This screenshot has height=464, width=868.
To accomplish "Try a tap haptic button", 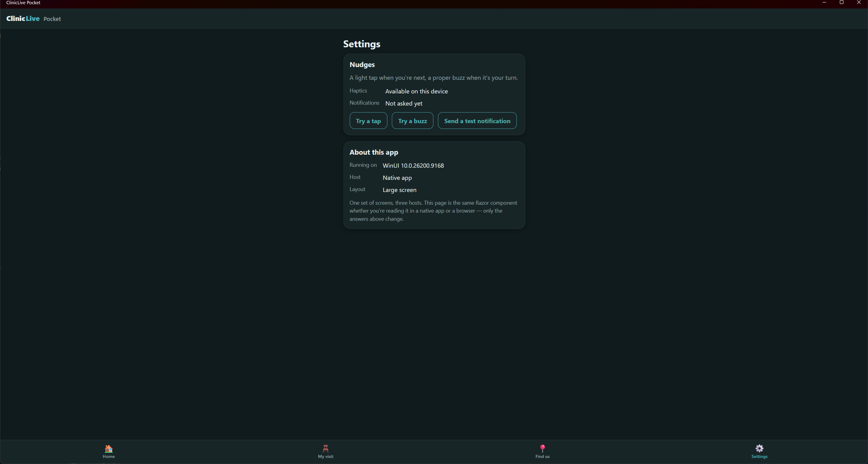I will [x=368, y=121].
